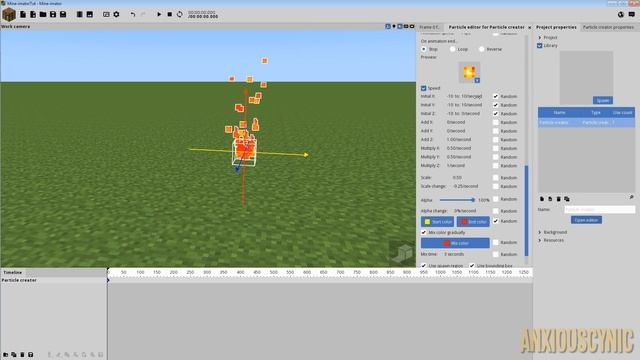Delete the selected library item
This screenshot has height=360, width=640.
pyautogui.click(x=558, y=199)
